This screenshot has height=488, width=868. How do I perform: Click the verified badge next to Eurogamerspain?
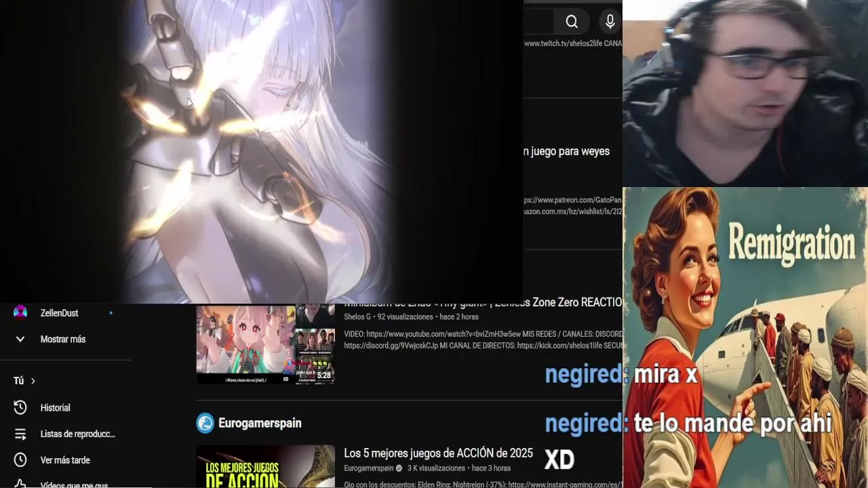[x=399, y=468]
